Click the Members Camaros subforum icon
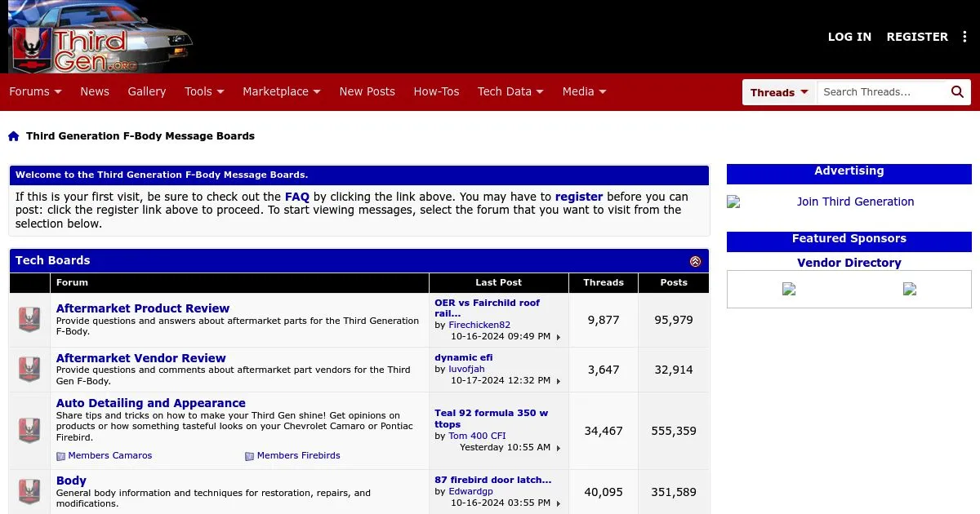 click(x=60, y=456)
